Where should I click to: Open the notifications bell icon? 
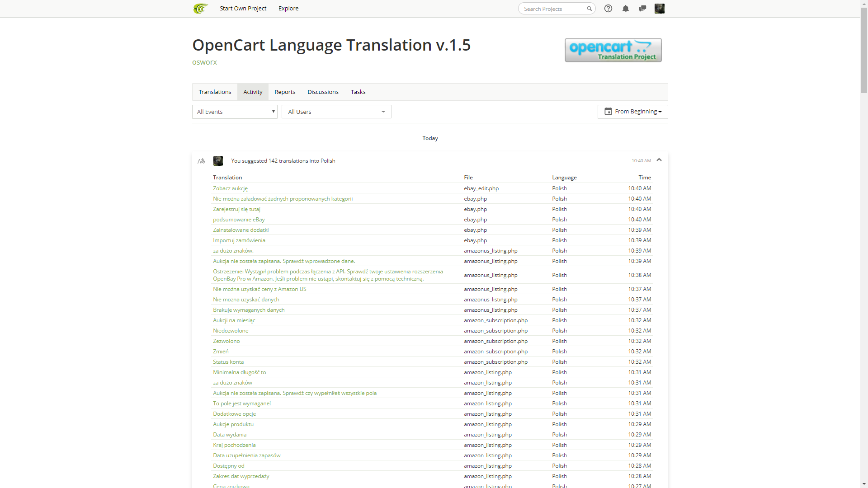click(625, 9)
